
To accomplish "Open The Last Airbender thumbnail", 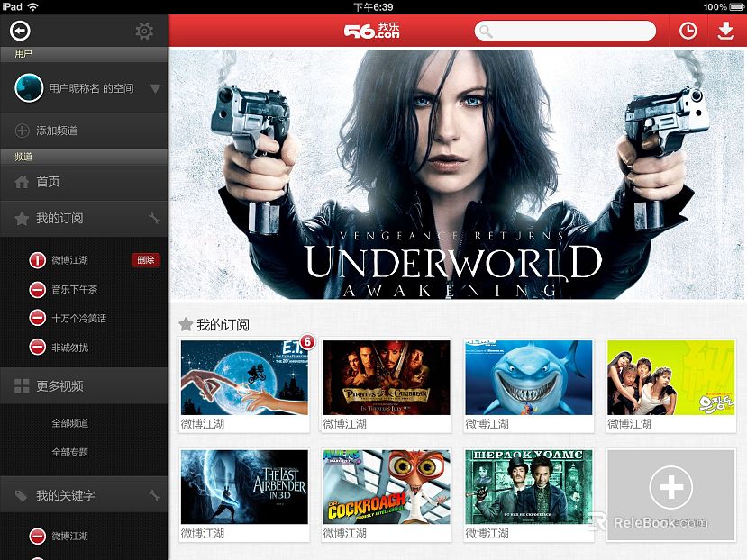I will pos(244,487).
